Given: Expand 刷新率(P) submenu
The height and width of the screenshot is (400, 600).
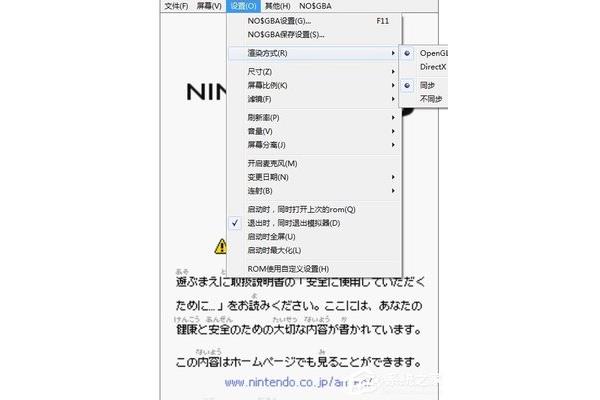Looking at the screenshot, I should (314, 118).
